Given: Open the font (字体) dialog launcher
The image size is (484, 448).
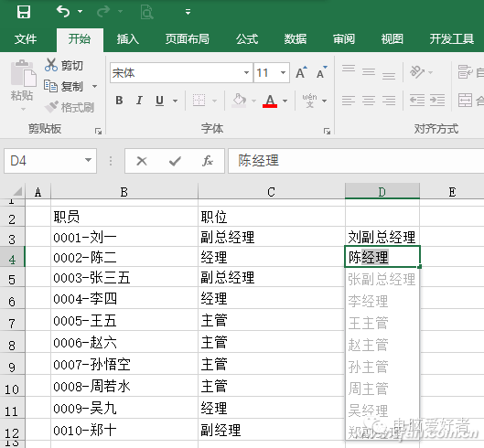Looking at the screenshot, I should coord(327,131).
